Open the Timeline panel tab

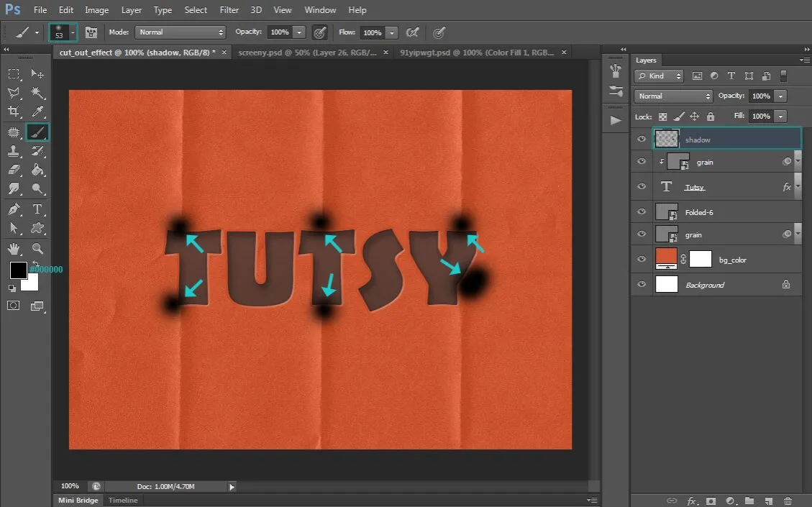tap(123, 501)
